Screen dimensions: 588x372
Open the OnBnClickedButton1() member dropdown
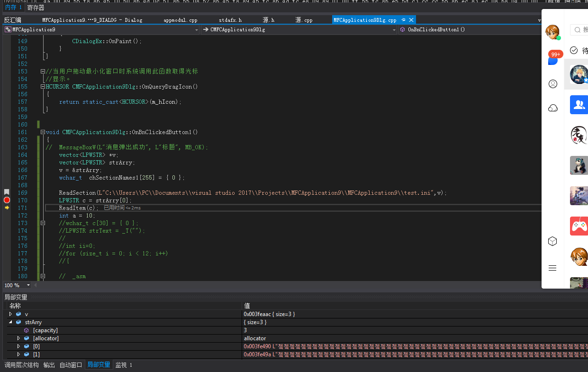pyautogui.click(x=470, y=29)
